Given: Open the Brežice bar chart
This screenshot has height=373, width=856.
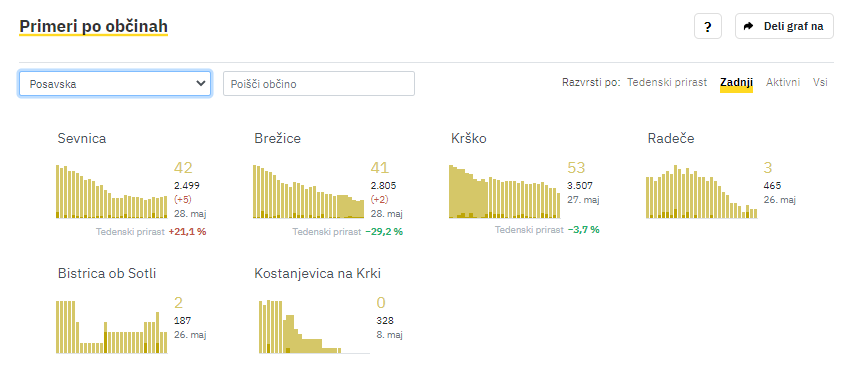Looking at the screenshot, I should point(308,191).
